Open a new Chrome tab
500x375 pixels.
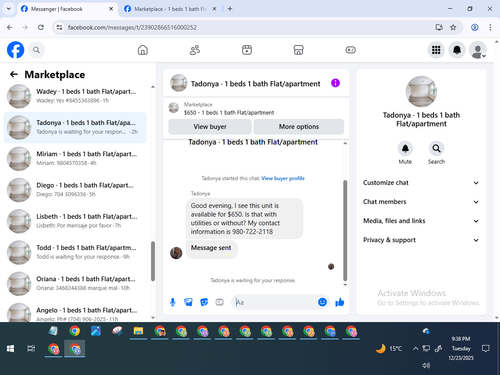(x=230, y=9)
